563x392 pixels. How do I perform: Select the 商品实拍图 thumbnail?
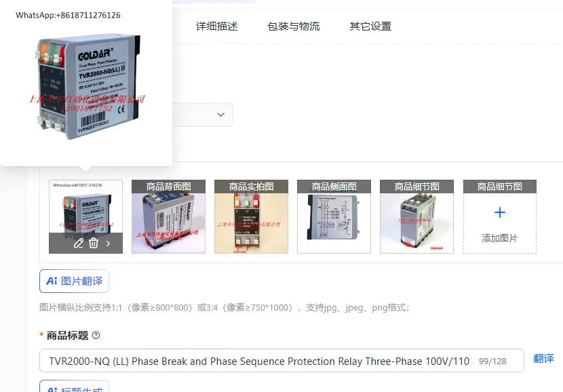point(252,216)
